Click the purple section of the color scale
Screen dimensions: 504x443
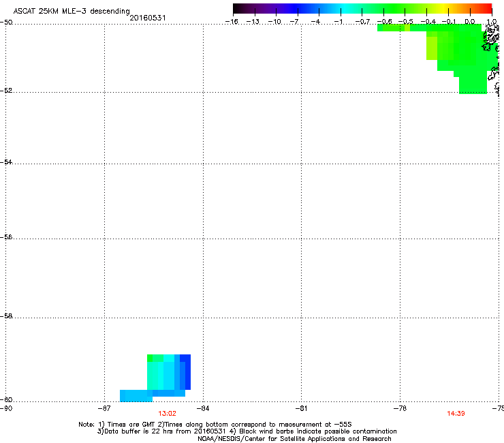273,8
